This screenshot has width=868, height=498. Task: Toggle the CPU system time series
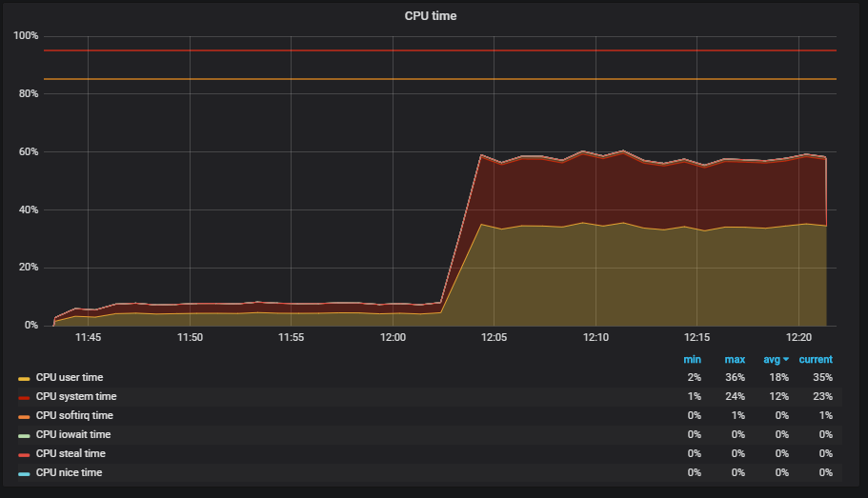pyautogui.click(x=76, y=396)
